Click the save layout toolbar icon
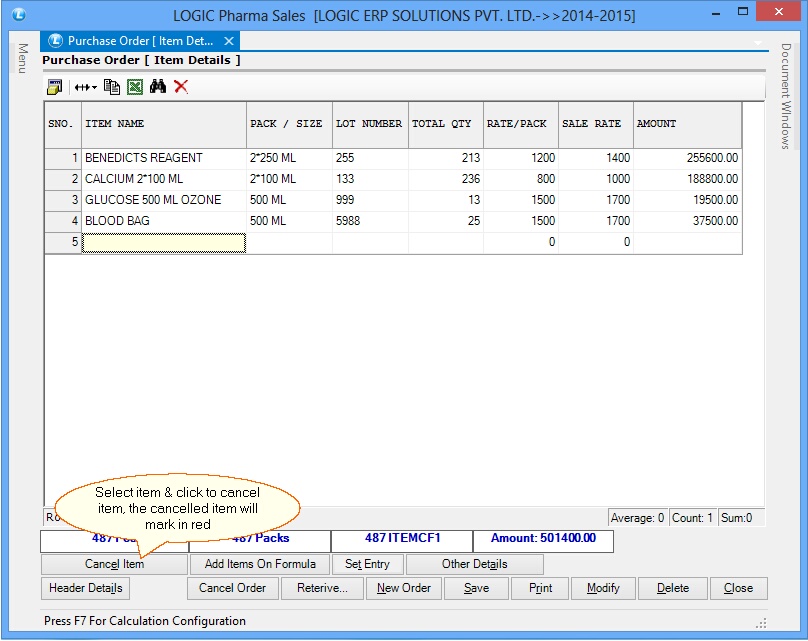The width and height of the screenshot is (808, 641). [x=54, y=87]
